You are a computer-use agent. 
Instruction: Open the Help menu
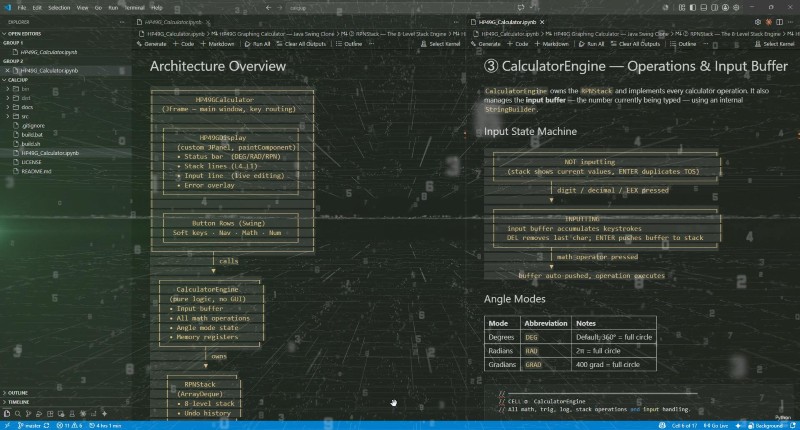pyautogui.click(x=157, y=8)
